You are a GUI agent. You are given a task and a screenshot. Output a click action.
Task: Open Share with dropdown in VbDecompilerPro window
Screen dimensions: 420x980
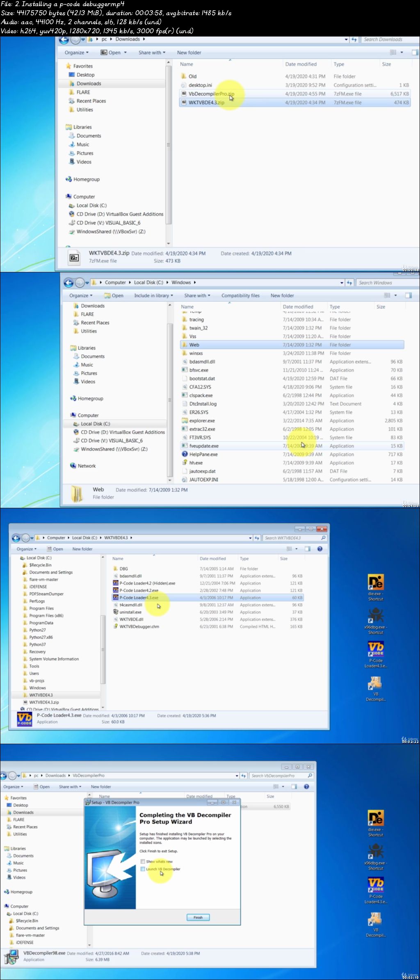click(x=70, y=787)
